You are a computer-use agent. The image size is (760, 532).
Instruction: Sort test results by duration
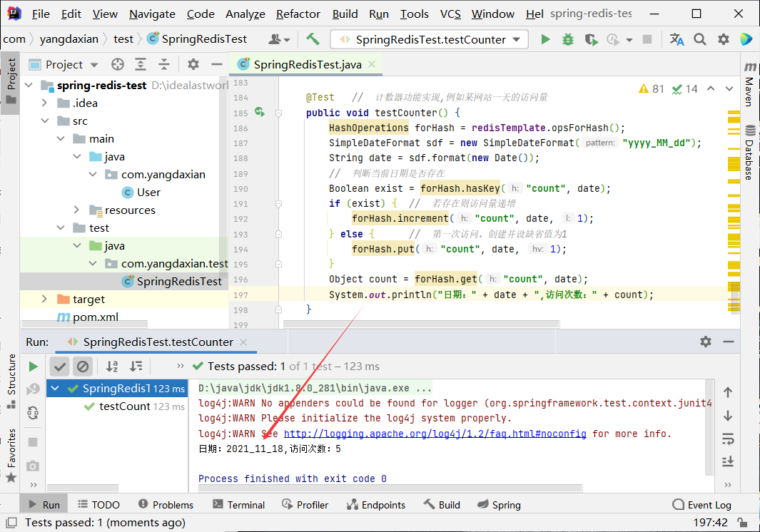(x=136, y=367)
